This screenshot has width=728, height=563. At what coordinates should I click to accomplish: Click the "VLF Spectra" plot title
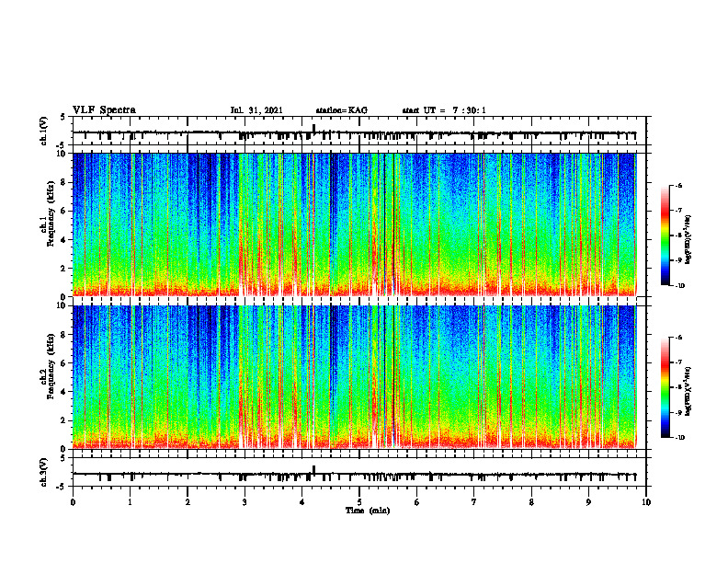point(104,110)
